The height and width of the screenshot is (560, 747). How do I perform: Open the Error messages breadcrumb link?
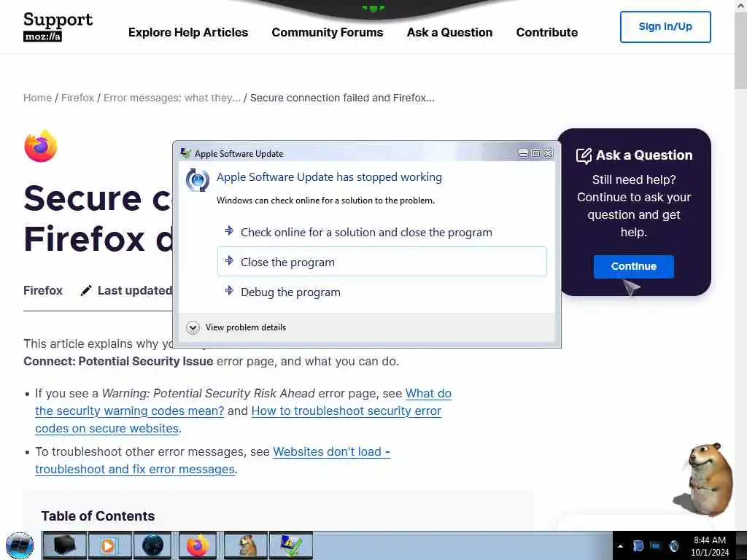(x=172, y=98)
